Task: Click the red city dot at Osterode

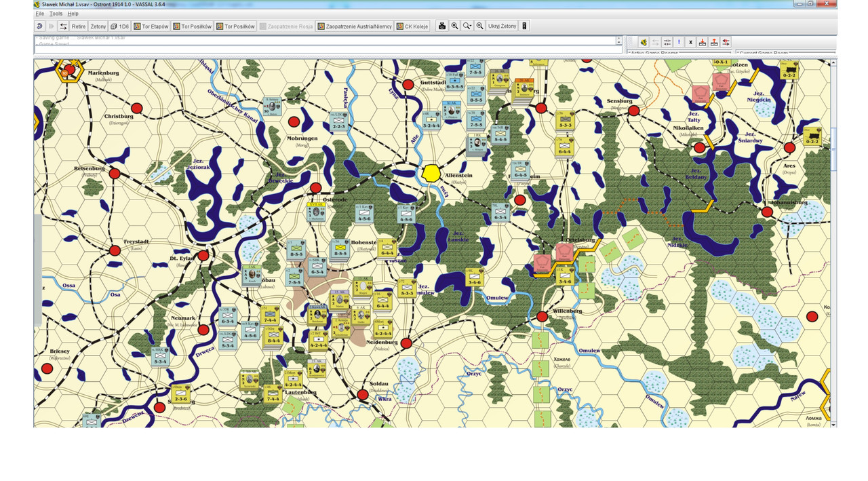Action: (x=315, y=188)
